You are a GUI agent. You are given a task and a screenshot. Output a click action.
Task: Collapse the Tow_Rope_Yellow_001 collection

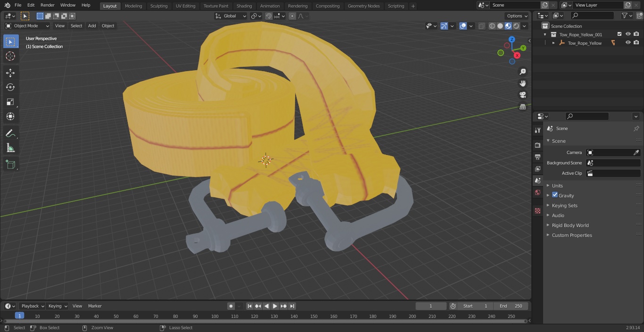545,34
